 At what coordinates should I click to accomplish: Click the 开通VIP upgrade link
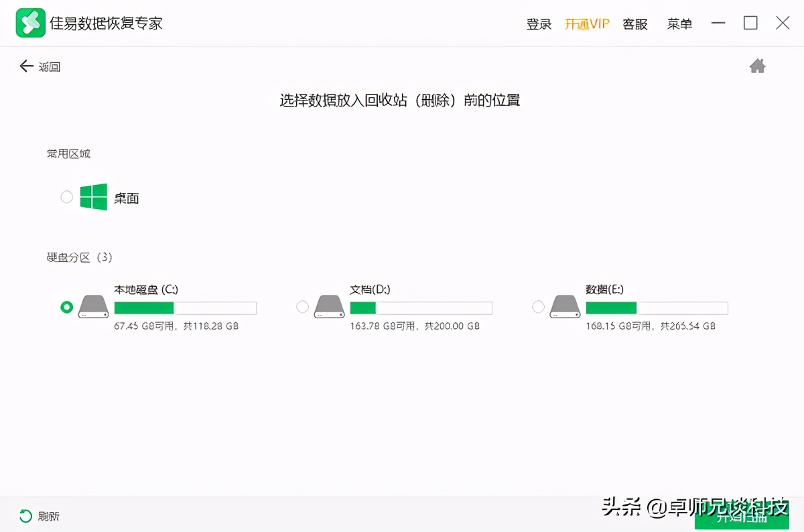tap(587, 23)
